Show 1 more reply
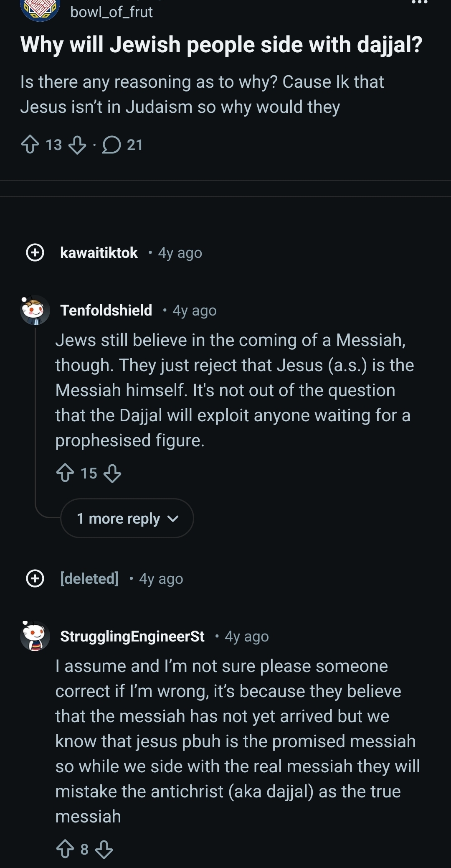Image resolution: width=451 pixels, height=868 pixels. [127, 518]
